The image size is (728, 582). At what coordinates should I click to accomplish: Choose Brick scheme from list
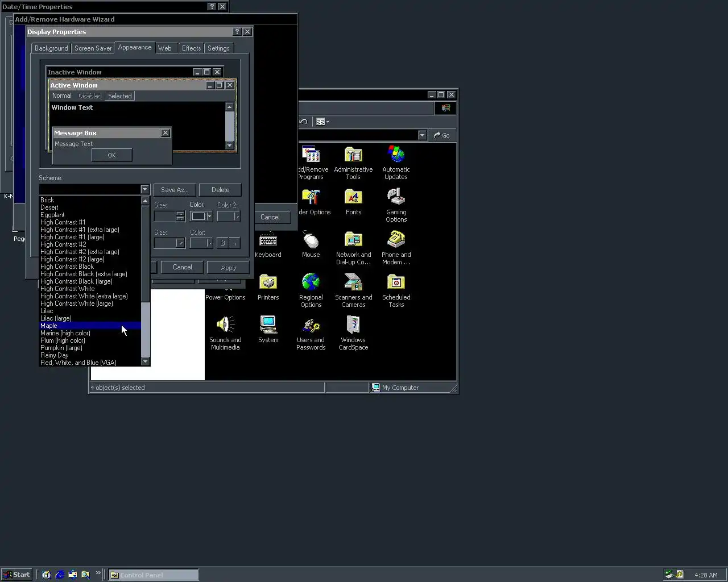(x=90, y=200)
